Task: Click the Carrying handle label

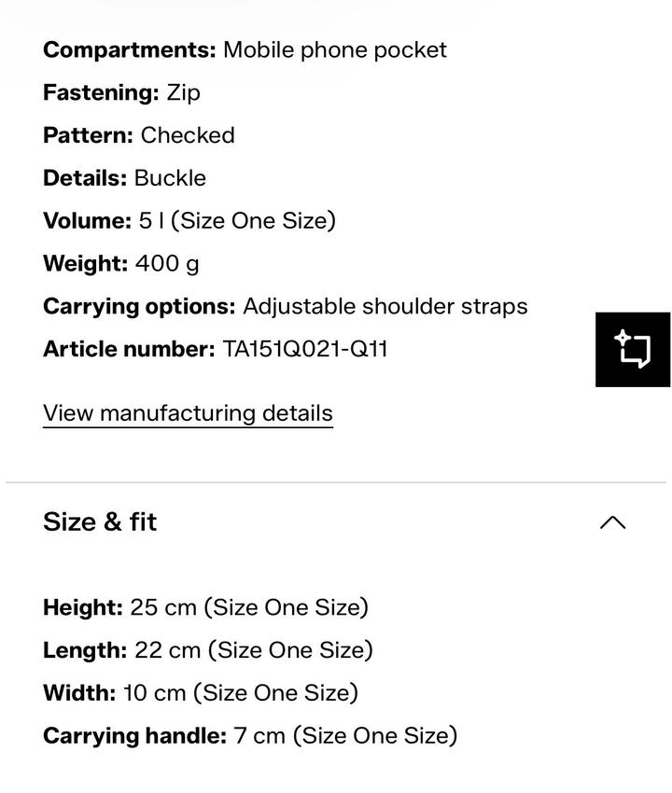Action: coord(134,736)
